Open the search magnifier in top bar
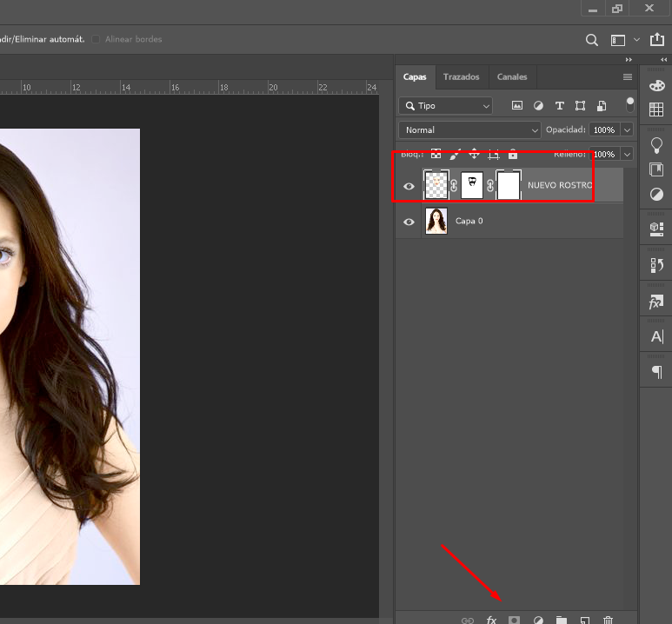The width and height of the screenshot is (672, 624). [x=591, y=40]
